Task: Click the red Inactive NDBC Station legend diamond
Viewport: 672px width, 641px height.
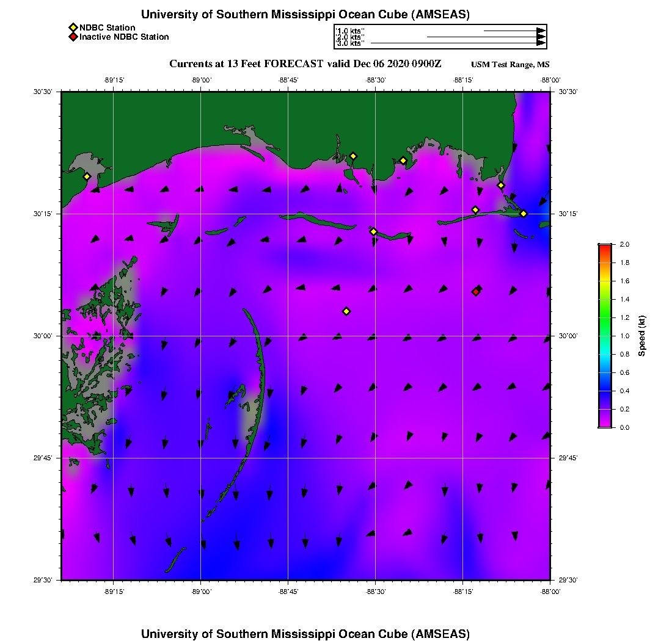Action: pyautogui.click(x=73, y=37)
